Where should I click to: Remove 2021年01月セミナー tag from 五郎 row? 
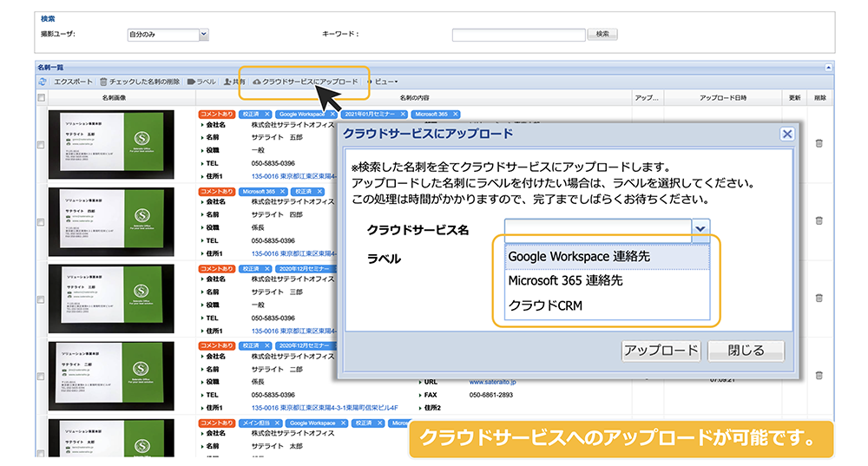click(403, 115)
